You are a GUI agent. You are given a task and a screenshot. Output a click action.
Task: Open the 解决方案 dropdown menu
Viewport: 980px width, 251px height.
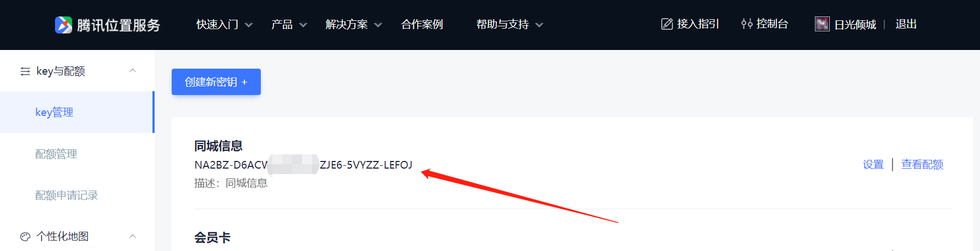point(353,25)
